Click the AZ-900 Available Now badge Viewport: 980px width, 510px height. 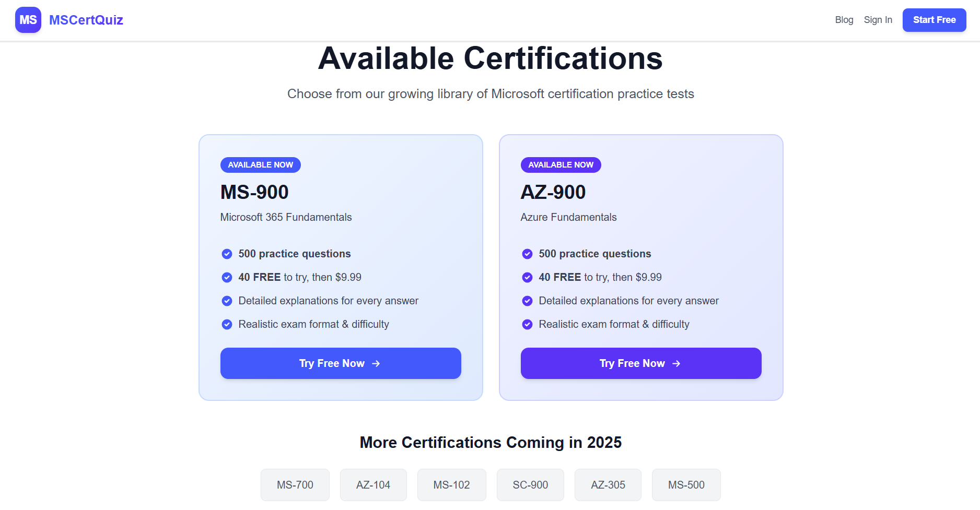coord(561,165)
